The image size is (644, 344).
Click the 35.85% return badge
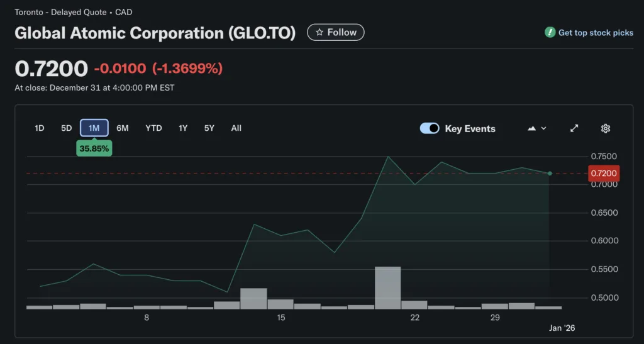coord(94,149)
